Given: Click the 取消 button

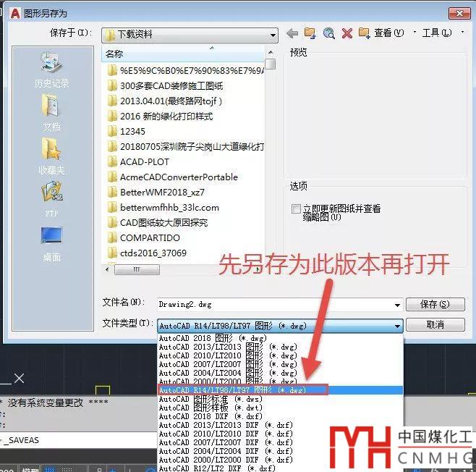Looking at the screenshot, I should 435,325.
